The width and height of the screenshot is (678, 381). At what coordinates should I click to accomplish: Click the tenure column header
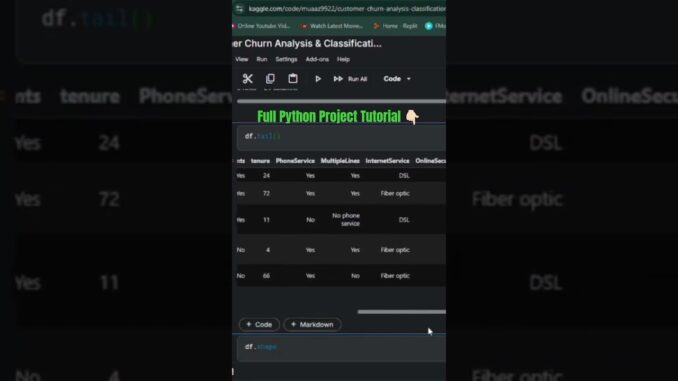[260, 161]
